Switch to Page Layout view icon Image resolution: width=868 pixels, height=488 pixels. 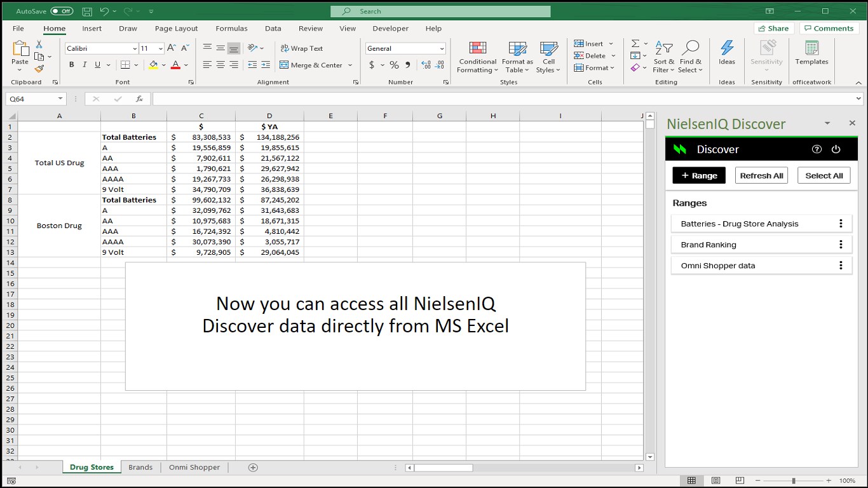click(716, 481)
